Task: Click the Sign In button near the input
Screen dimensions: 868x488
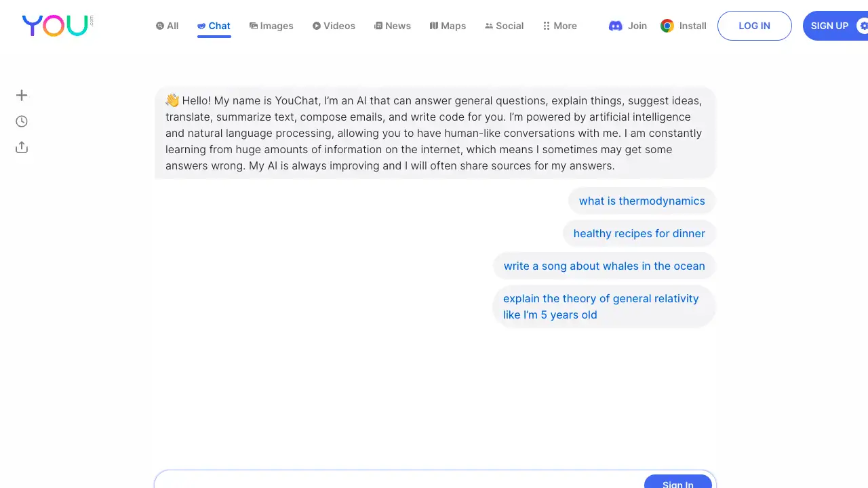Action: tap(677, 483)
